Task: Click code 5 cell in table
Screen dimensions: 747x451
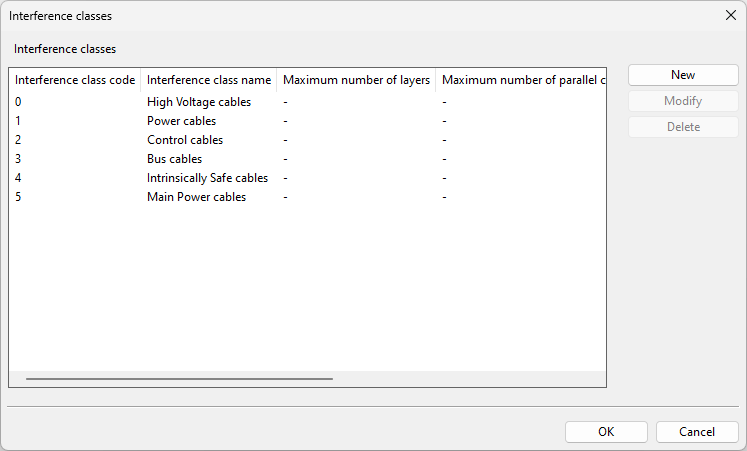Action: click(x=18, y=197)
